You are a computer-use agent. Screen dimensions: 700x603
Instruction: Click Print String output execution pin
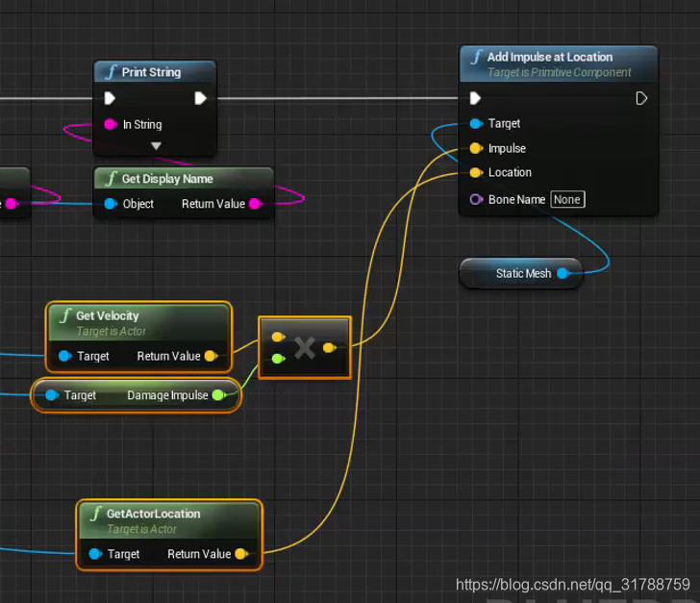[x=200, y=98]
